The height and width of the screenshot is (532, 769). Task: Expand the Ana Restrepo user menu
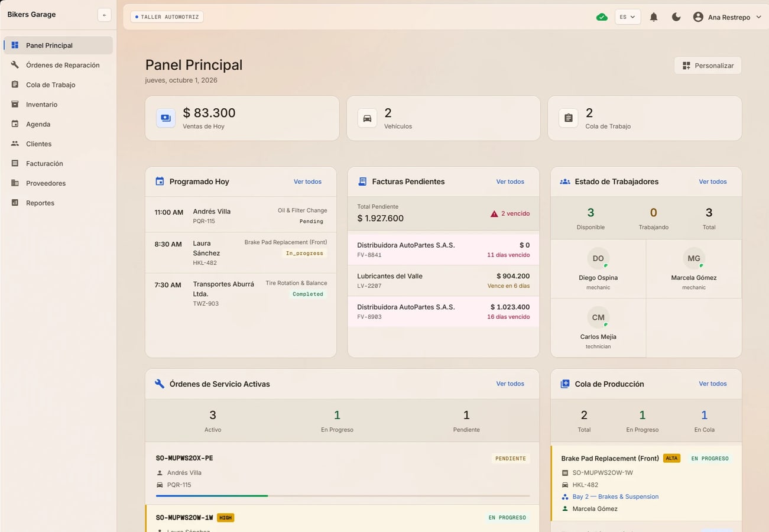tap(727, 17)
